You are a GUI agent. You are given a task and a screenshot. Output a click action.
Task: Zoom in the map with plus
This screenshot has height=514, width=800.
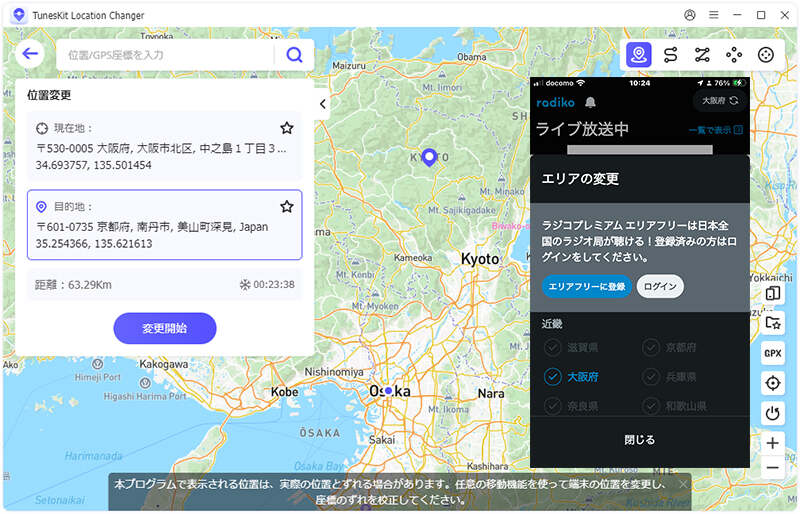[x=772, y=443]
